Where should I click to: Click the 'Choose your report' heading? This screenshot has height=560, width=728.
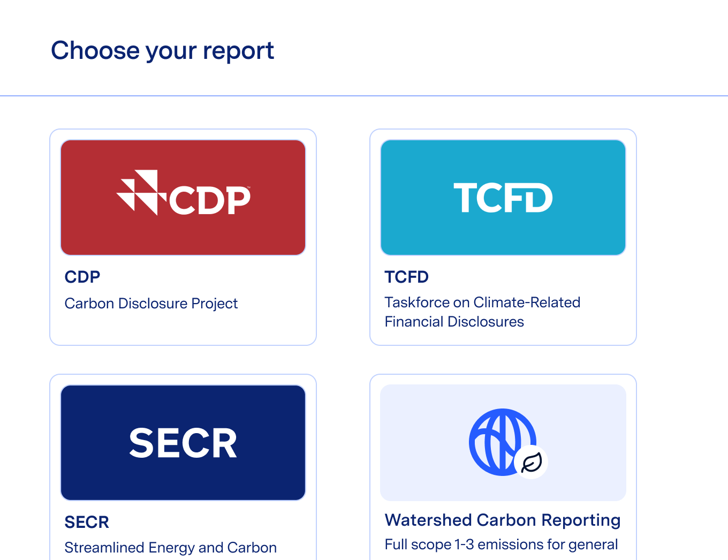coord(162,51)
